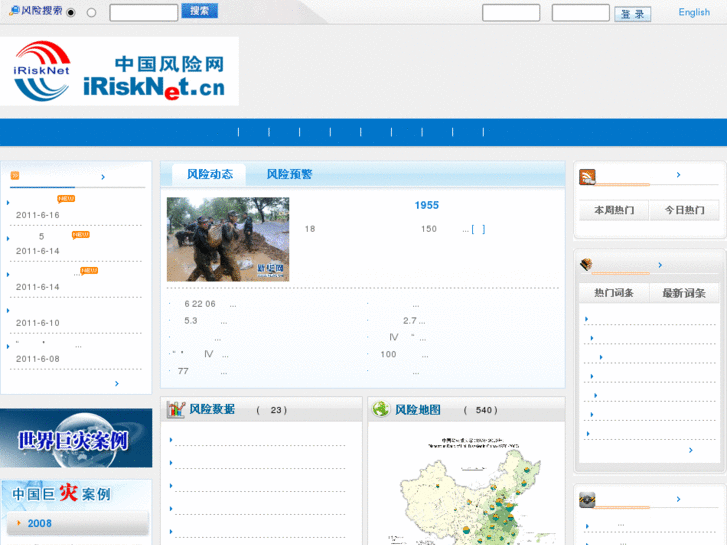Image resolution: width=727 pixels, height=545 pixels.
Task: Switch language via the English link
Action: [694, 12]
